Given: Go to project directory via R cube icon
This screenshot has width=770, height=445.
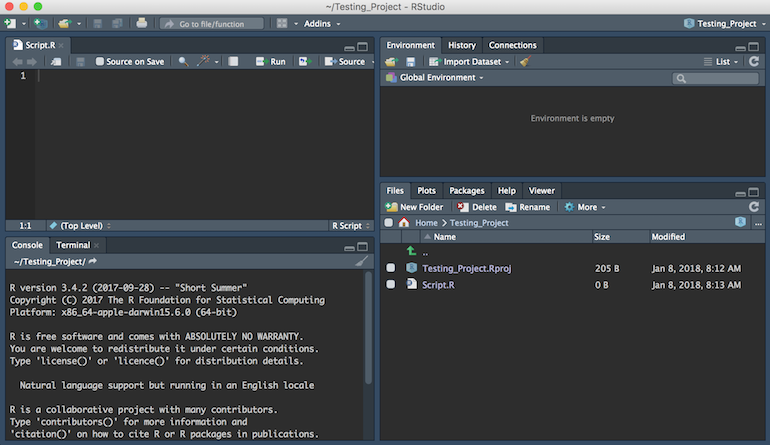Looking at the screenshot, I should click(741, 222).
